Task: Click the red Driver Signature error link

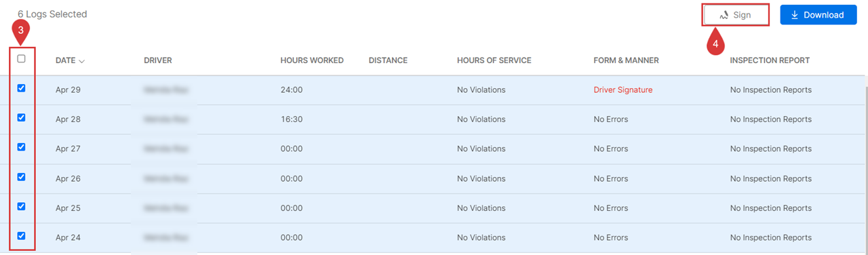Action: [x=623, y=90]
